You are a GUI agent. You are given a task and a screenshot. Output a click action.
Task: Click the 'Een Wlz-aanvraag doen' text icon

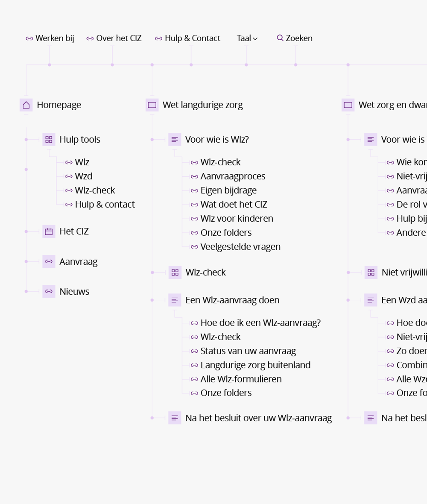[x=175, y=300]
